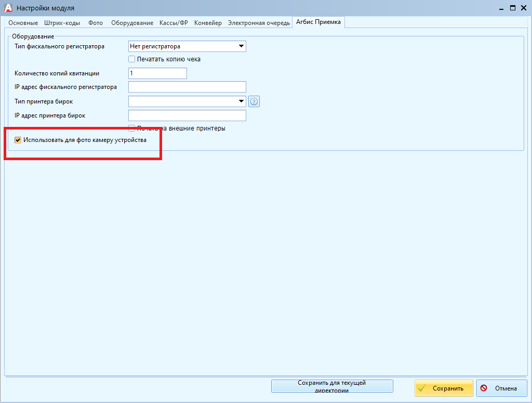
Task: Open the Штрих-коды tab
Action: pyautogui.click(x=62, y=23)
